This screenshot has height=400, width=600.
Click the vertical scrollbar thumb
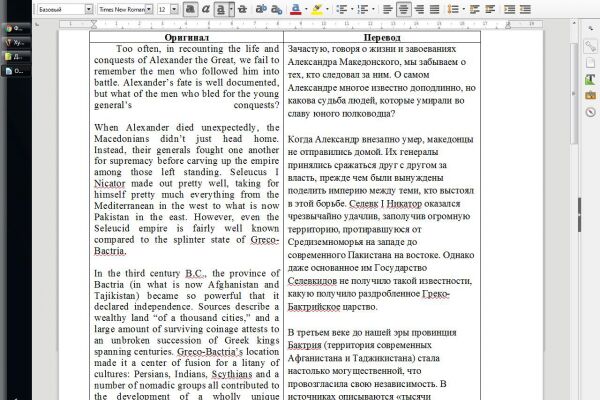point(574,94)
